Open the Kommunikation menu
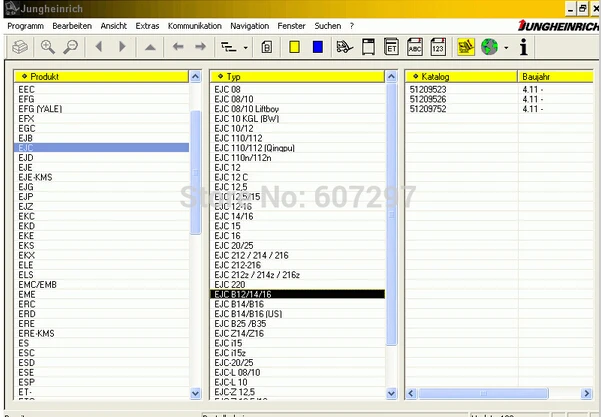Image resolution: width=601 pixels, height=417 pixels. point(195,26)
